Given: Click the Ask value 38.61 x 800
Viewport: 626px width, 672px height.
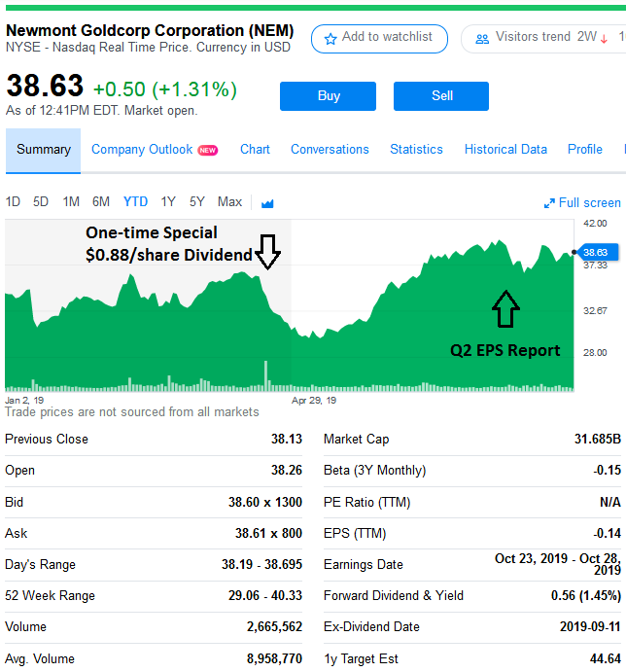Looking at the screenshot, I should point(268,533).
